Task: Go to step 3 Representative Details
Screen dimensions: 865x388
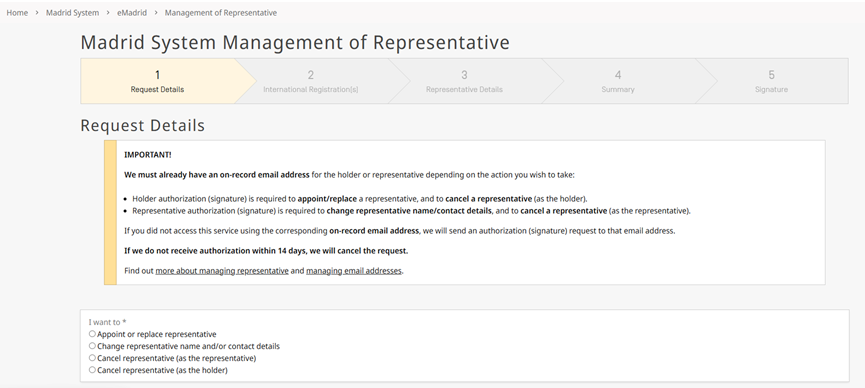Action: (x=464, y=81)
